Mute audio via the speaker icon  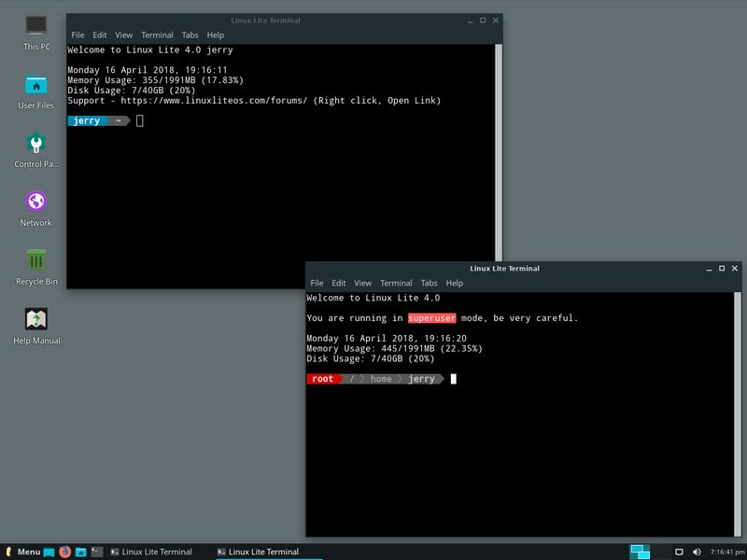[698, 551]
